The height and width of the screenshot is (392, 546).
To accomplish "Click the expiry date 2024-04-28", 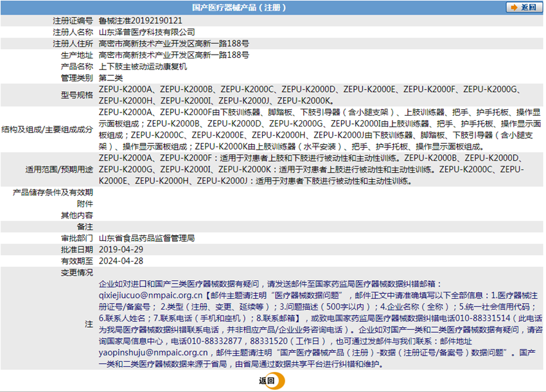I will [x=121, y=261].
